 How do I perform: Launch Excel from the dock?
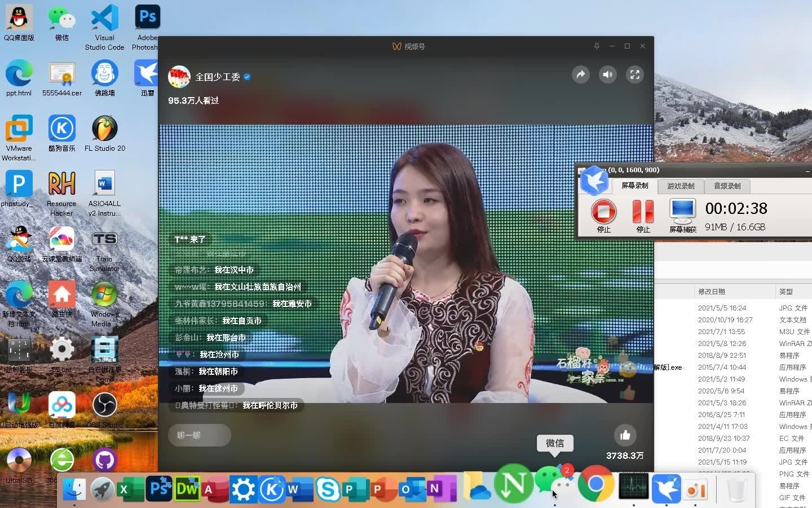coord(131,489)
